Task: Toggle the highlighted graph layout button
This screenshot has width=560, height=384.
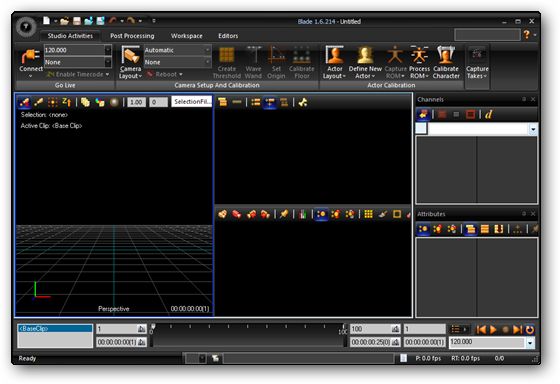Action: pos(270,103)
